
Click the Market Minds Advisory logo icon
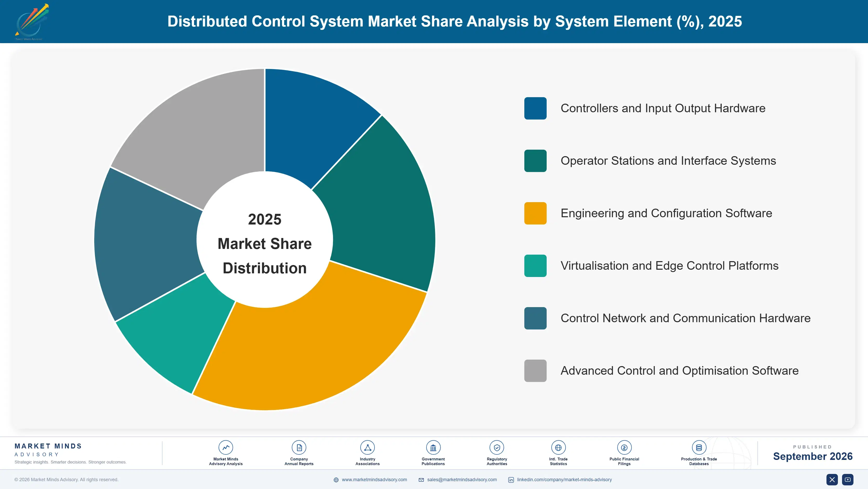tap(32, 21)
